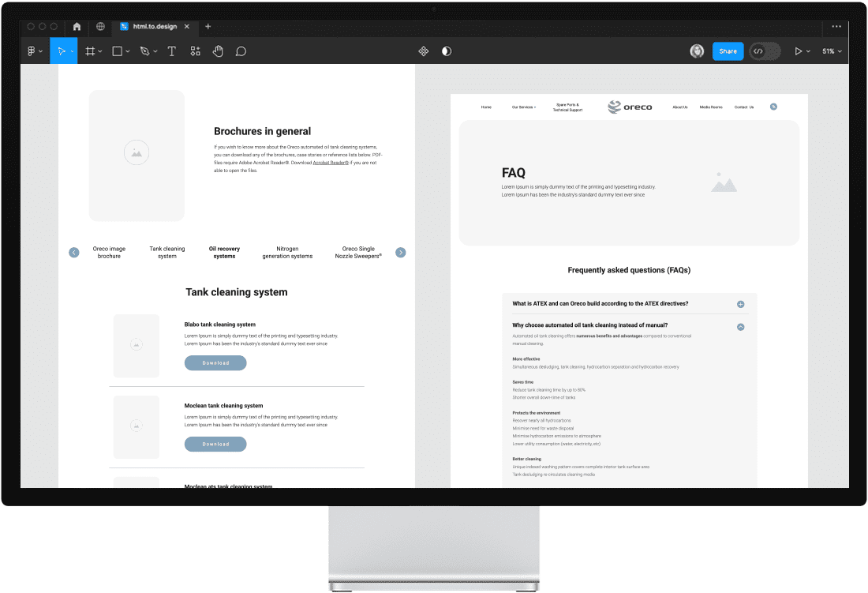Open the shape tools dropdown chevron

click(128, 51)
